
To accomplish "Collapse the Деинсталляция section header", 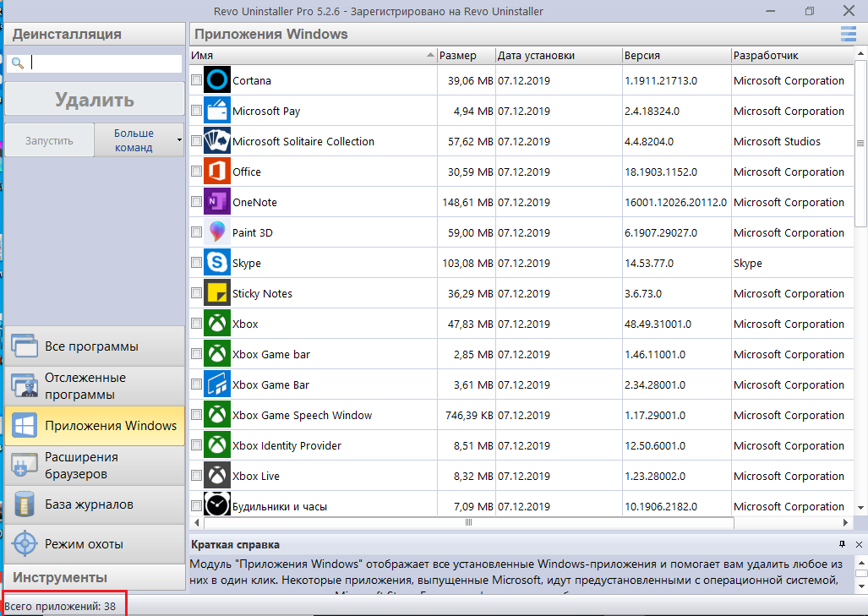I will [x=95, y=34].
